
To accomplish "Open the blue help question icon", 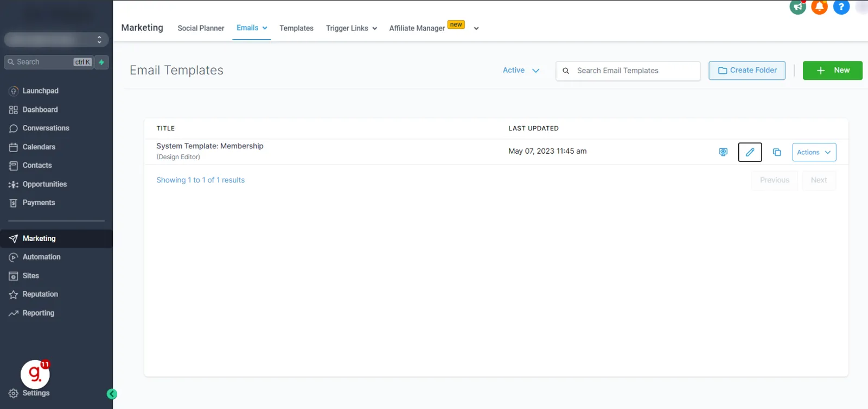I will click(841, 7).
